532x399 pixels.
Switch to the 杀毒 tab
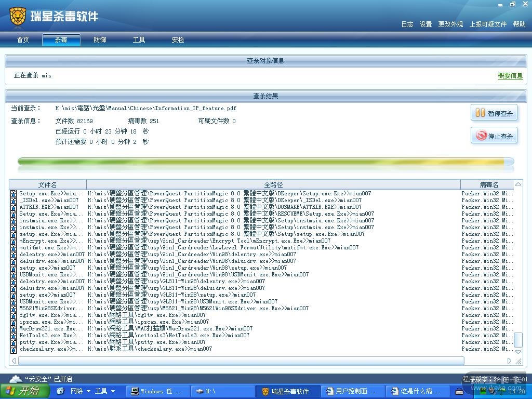click(x=61, y=39)
